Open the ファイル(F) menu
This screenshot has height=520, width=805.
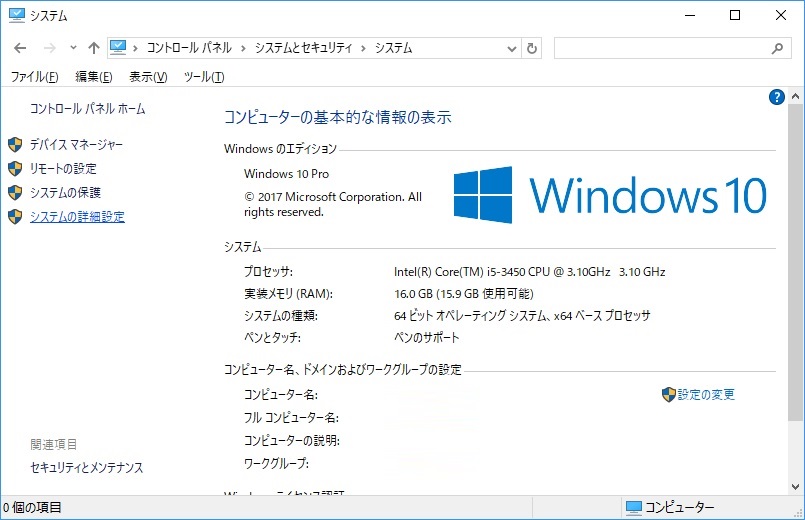pos(34,76)
